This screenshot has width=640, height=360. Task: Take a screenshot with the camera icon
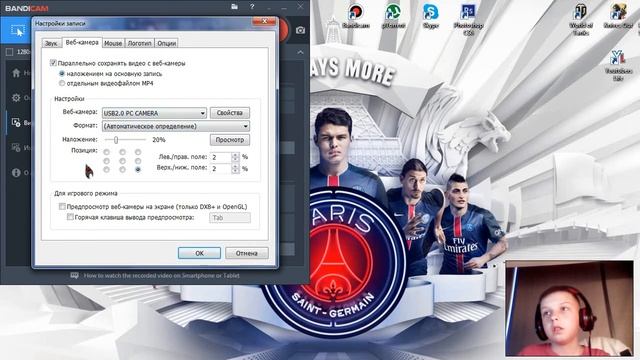click(x=300, y=30)
